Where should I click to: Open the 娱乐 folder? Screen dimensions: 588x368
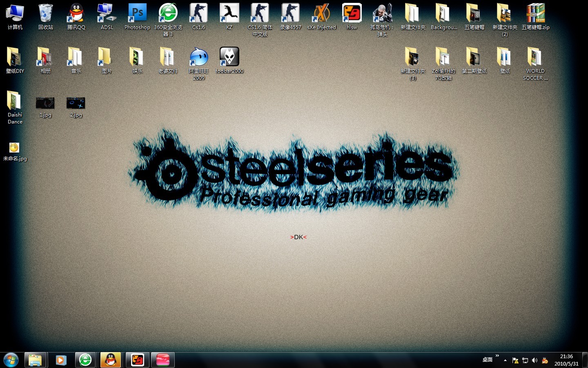click(x=138, y=61)
